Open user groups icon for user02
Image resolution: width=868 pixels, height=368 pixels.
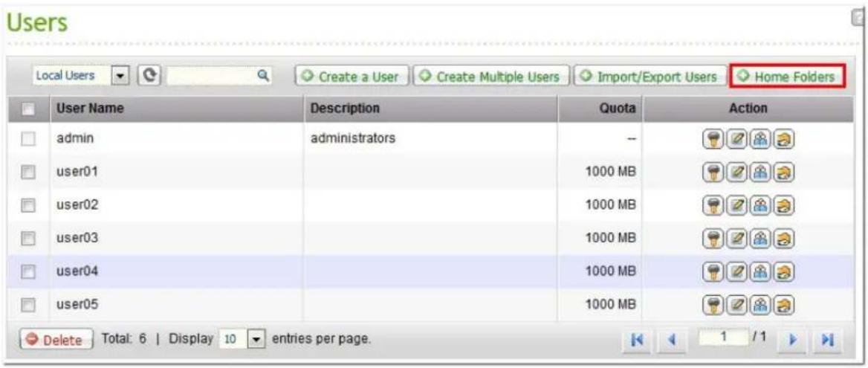click(759, 205)
